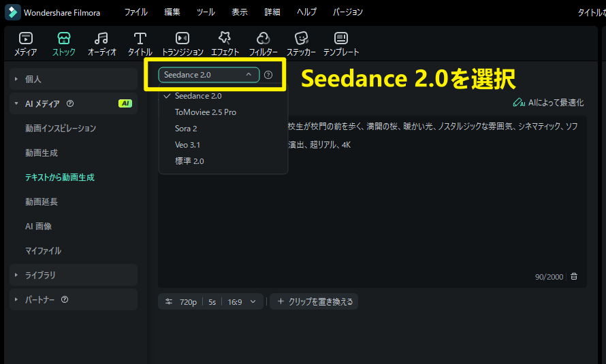Open the エフェクト (Effects) tab icon
Image resolution: width=606 pixels, height=364 pixels.
[x=225, y=38]
